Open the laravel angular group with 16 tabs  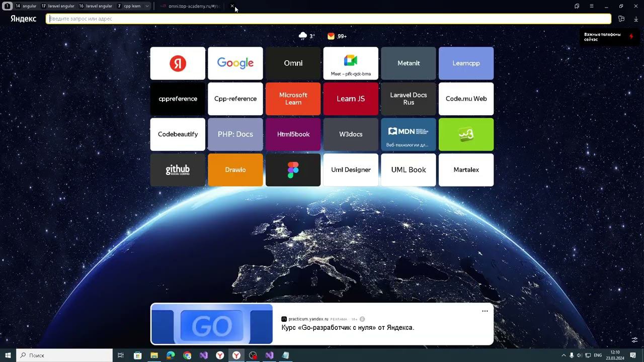tap(96, 6)
